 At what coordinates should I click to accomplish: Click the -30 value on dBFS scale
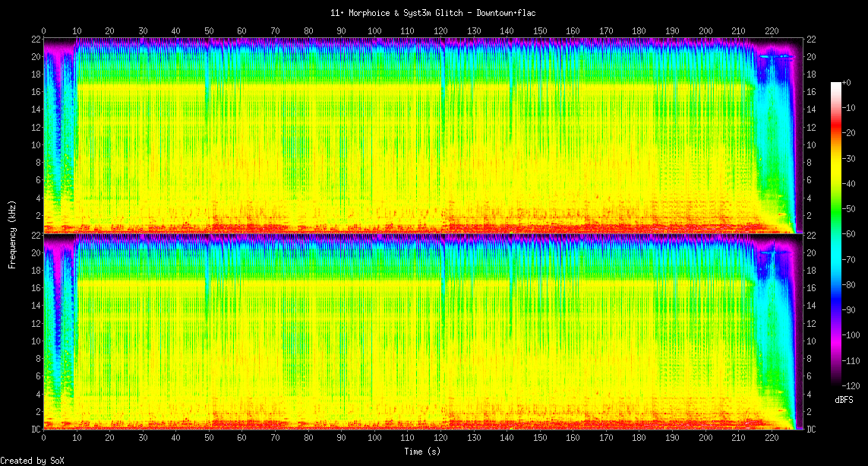point(855,158)
